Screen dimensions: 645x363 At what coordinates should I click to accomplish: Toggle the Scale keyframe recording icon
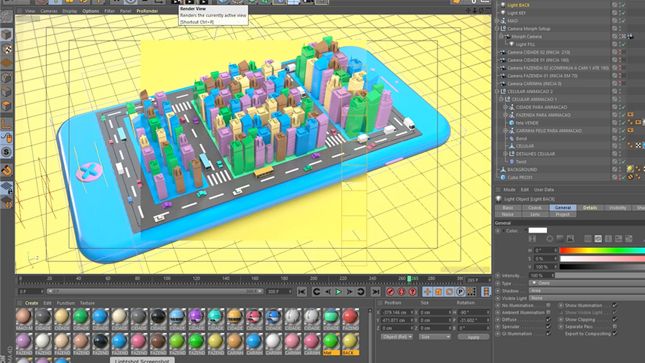pyautogui.click(x=439, y=292)
